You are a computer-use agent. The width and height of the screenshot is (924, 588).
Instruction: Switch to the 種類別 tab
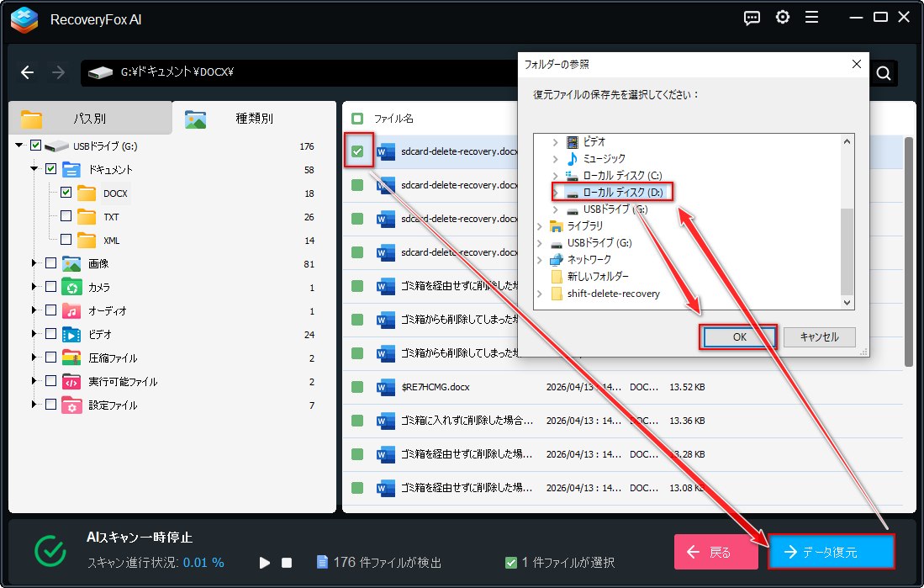coord(254,119)
